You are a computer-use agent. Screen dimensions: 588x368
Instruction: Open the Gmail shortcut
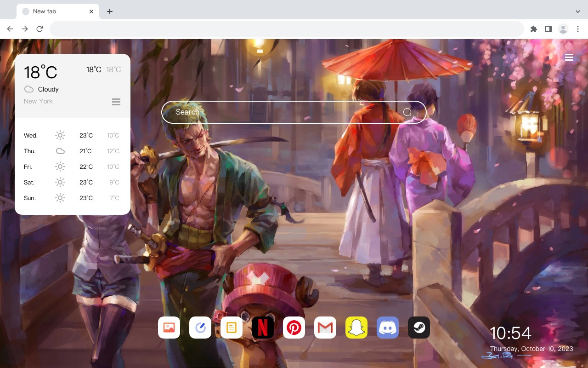pos(325,328)
